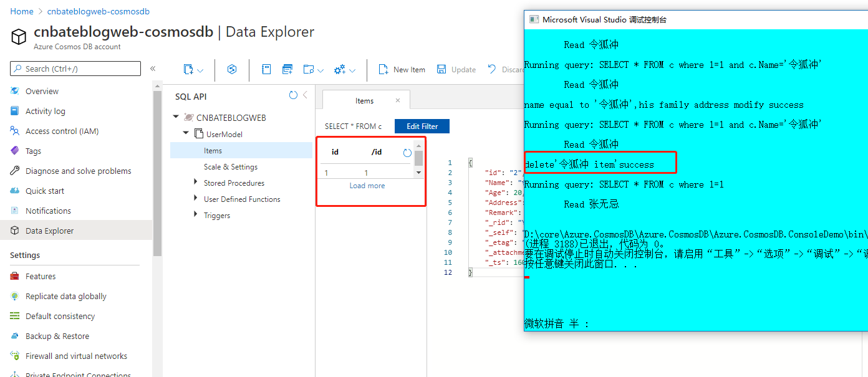Click the Overview icon in sidebar
Screen dimensions: 868x377
click(x=15, y=91)
